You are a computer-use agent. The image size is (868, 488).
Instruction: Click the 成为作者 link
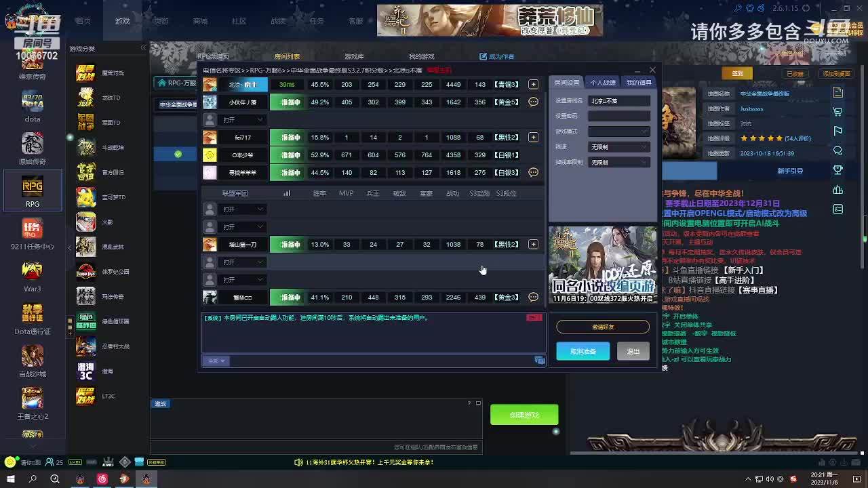497,57
